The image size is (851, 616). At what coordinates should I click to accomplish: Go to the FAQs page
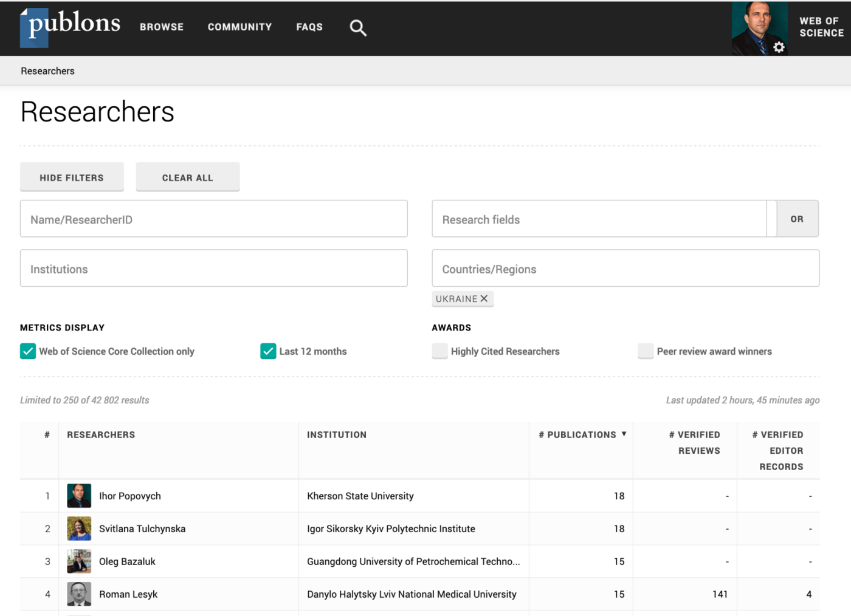point(309,27)
